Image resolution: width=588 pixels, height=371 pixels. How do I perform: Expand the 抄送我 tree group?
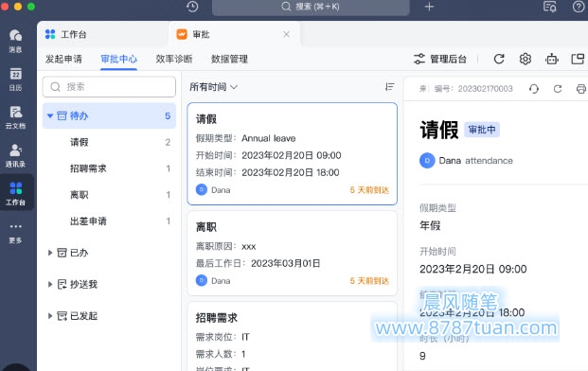click(50, 285)
